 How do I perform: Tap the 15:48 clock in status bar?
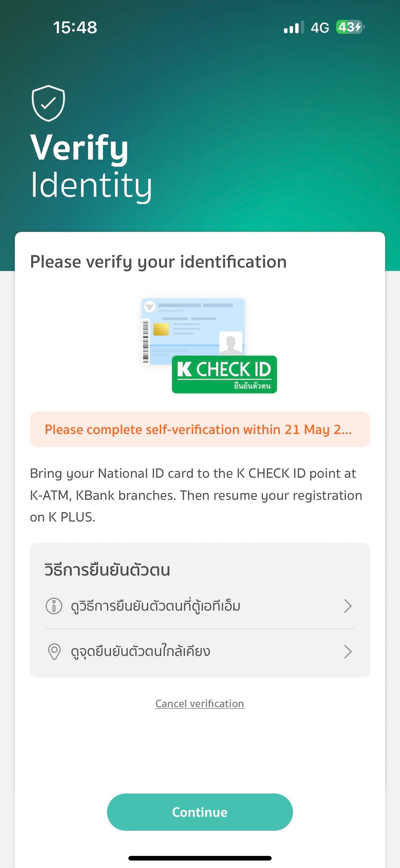point(75,28)
